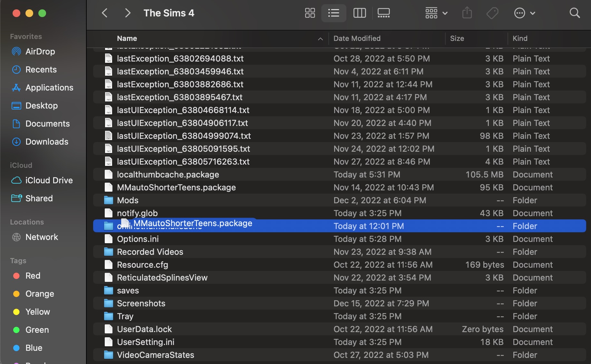Screen dimensions: 591x364
Task: Click the Search magnifier icon
Action: [x=575, y=13]
